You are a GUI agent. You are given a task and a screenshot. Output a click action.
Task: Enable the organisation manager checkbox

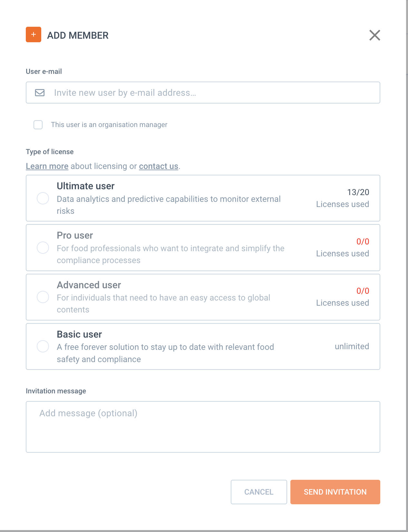[x=38, y=125]
